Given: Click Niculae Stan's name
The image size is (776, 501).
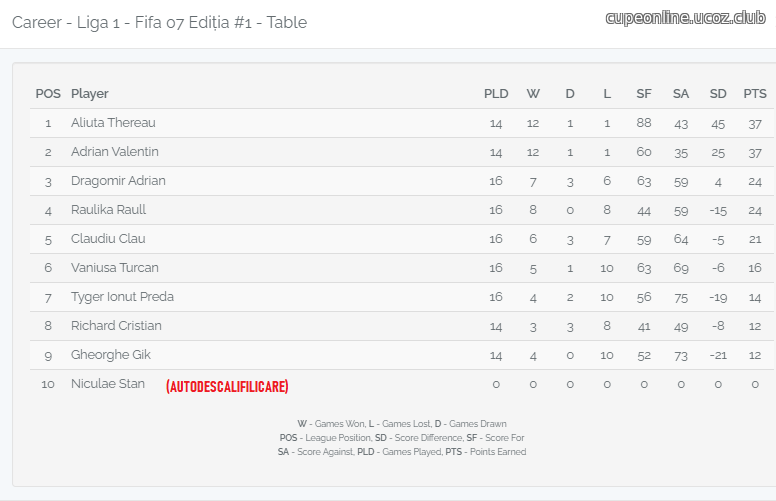Looking at the screenshot, I should tap(108, 384).
